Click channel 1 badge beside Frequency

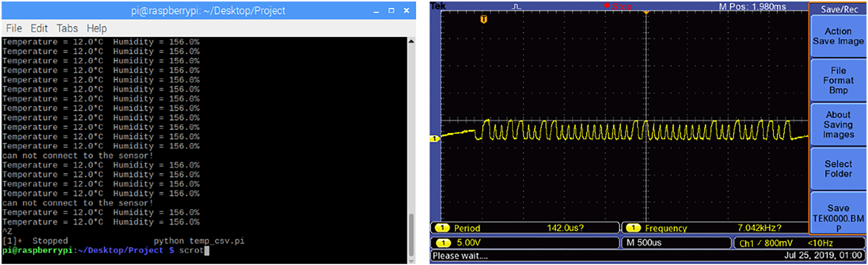(633, 228)
